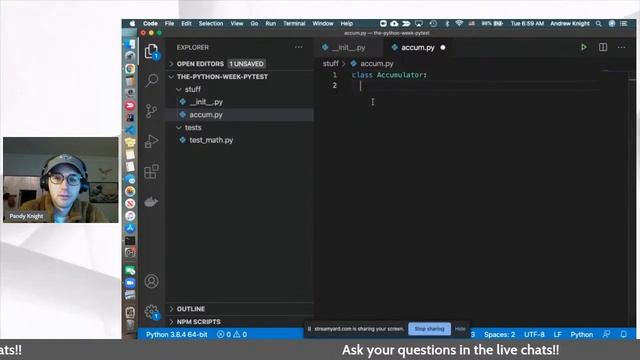The width and height of the screenshot is (640, 360).
Task: Open Chrome from the Dock
Action: tap(130, 69)
